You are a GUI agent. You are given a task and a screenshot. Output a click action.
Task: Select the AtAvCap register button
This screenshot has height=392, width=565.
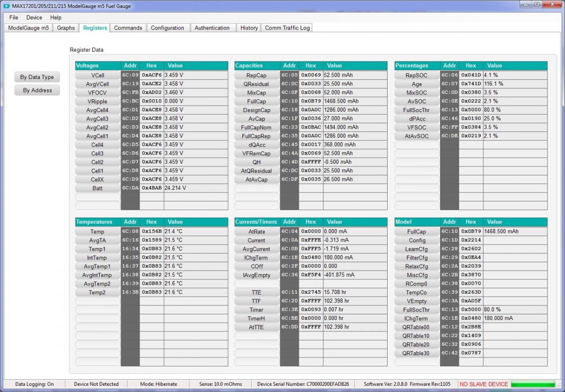257,180
